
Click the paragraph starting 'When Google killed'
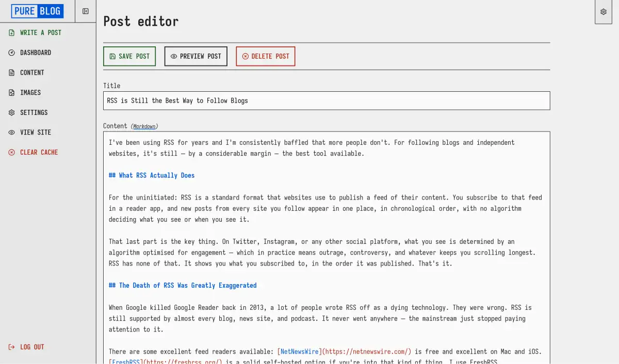coord(320,319)
